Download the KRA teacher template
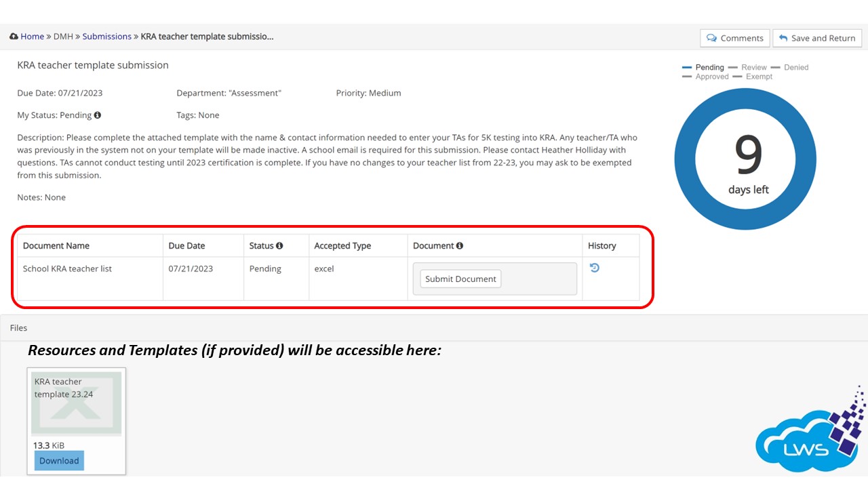The image size is (868, 488). (59, 461)
